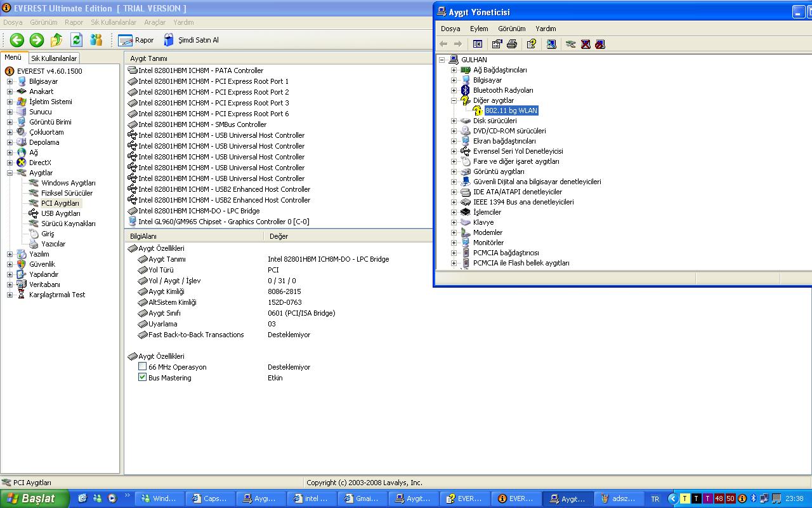Select Ekran bağdaştırıcıları in Device Manager
This screenshot has width=812, height=508.
point(504,141)
